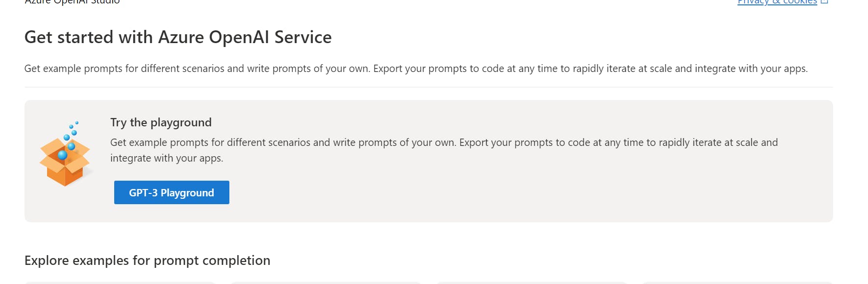
Task: Click the horizontal divider under the intro text
Action: [428, 87]
